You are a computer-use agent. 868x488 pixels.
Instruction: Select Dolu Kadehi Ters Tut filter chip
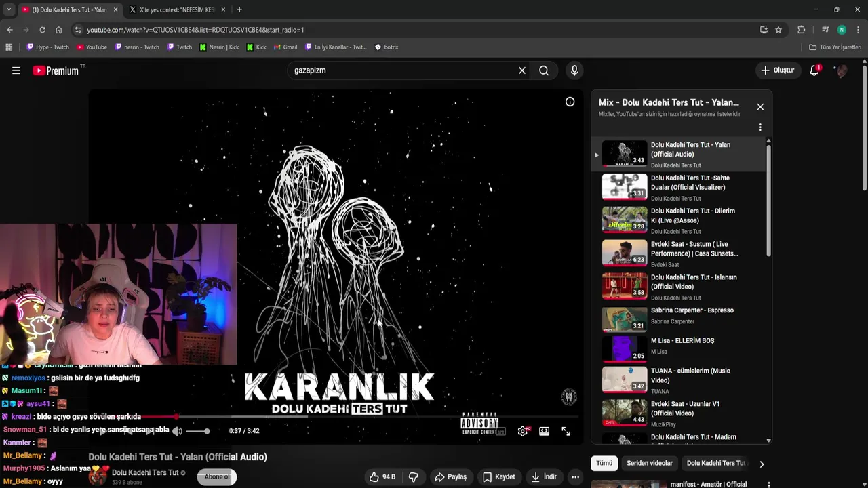(716, 464)
